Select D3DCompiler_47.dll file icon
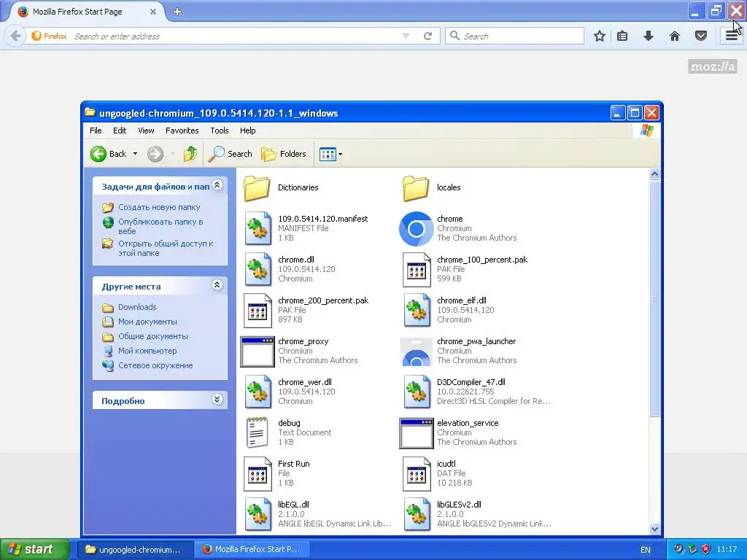747x560 pixels. pyautogui.click(x=416, y=392)
